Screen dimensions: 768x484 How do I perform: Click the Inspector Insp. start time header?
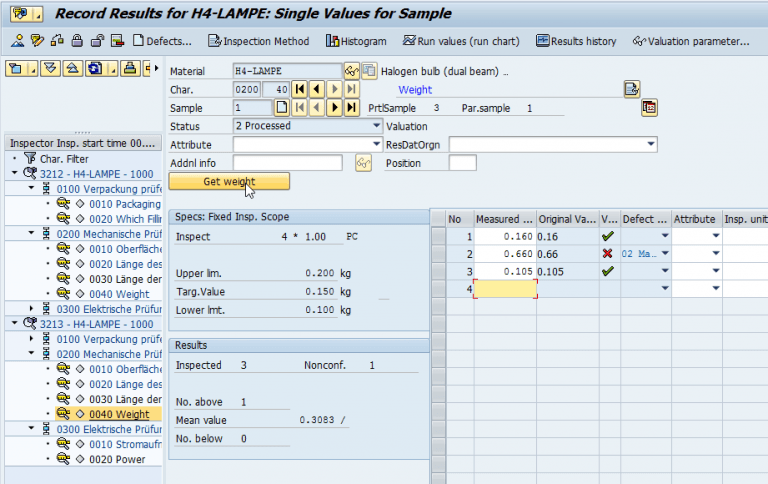point(83,143)
